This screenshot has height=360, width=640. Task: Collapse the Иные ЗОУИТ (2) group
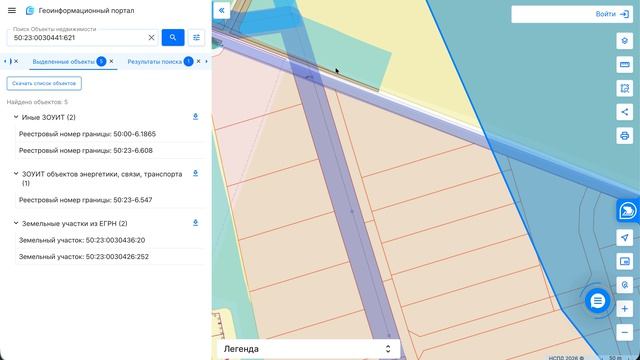point(16,117)
